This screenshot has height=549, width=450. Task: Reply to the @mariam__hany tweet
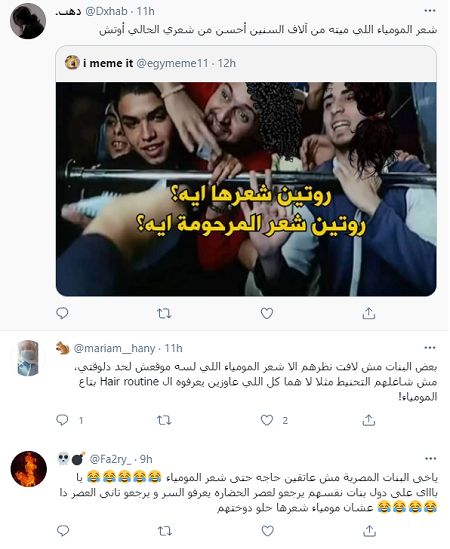(x=62, y=420)
